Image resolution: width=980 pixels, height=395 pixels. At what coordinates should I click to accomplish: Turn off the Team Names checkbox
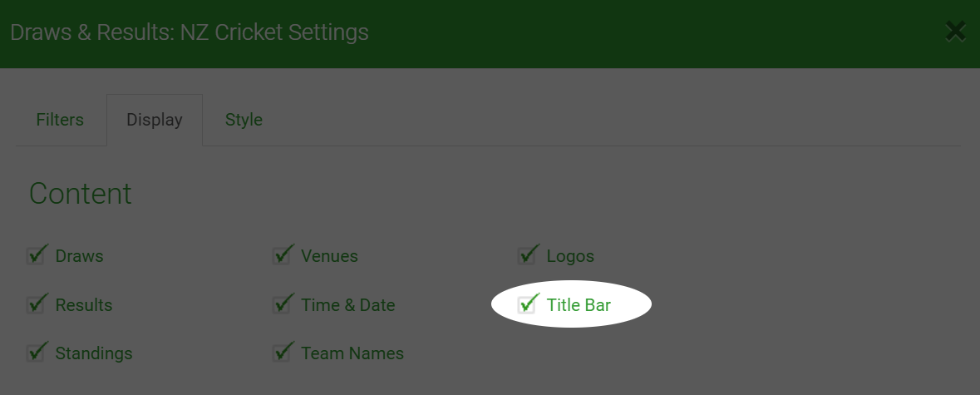(x=281, y=353)
